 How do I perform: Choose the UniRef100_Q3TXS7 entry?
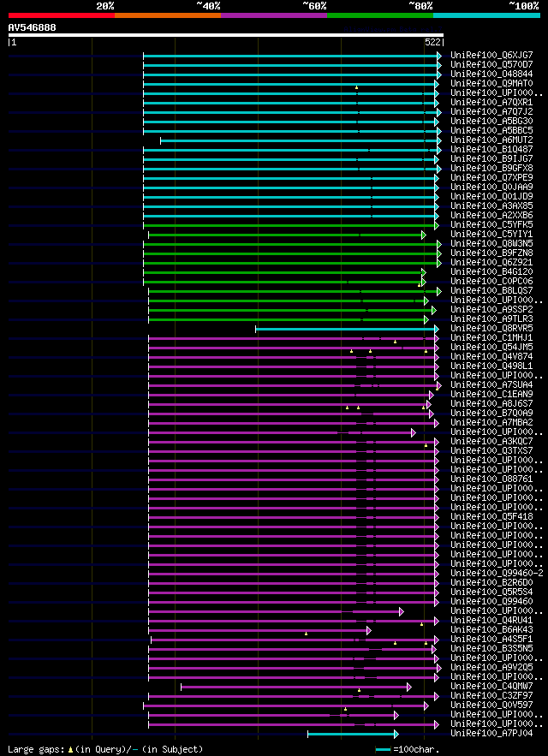point(491,449)
